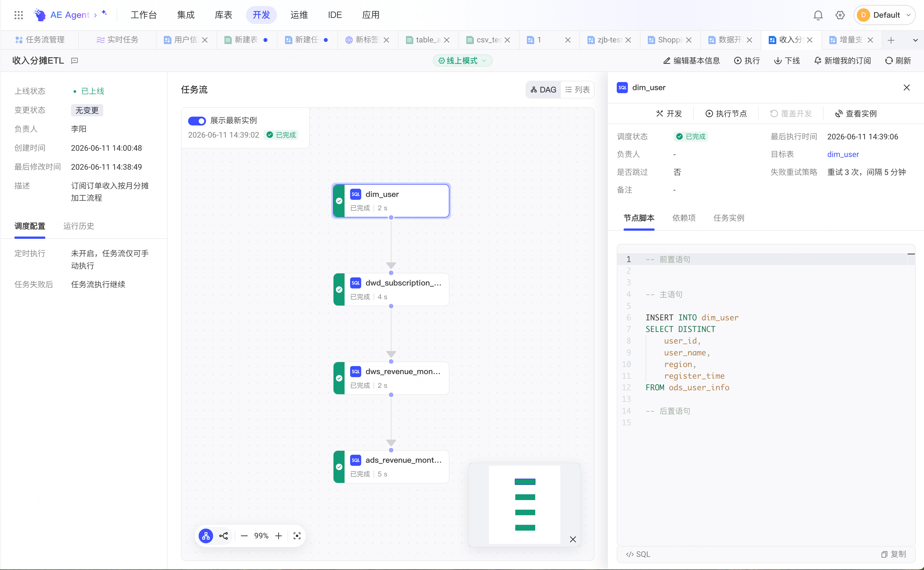Click the minimap thumbnail
The width and height of the screenshot is (924, 570).
(x=524, y=504)
